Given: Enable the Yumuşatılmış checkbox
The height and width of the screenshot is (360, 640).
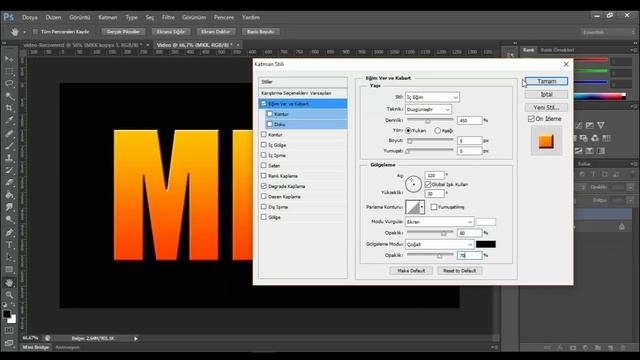Looking at the screenshot, I should pyautogui.click(x=434, y=207).
